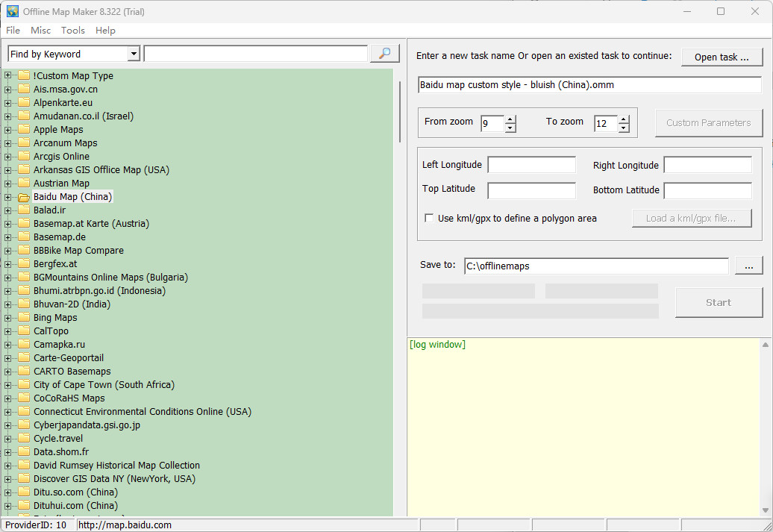Click the folder icon beside Cycle.travel
Image resolution: width=773 pixels, height=532 pixels.
pos(24,438)
